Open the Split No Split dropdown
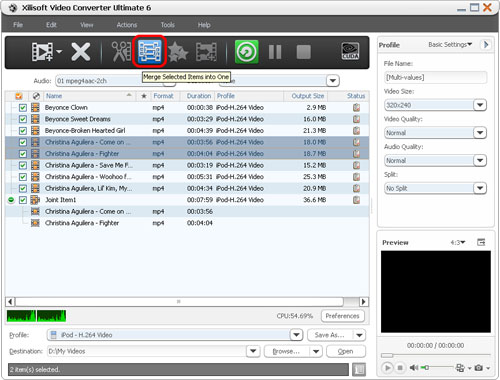 click(480, 188)
